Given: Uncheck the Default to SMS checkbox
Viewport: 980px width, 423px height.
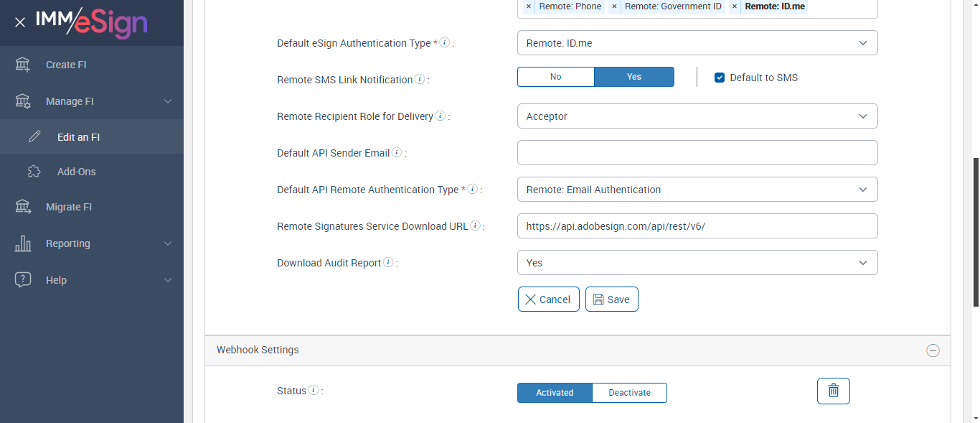Looking at the screenshot, I should (x=720, y=78).
